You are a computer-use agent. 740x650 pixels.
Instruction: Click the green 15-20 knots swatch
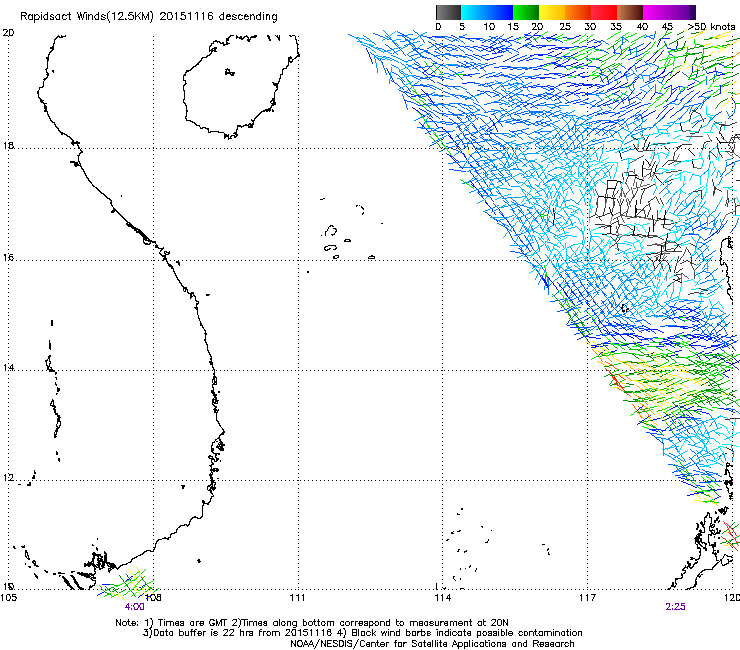526,12
